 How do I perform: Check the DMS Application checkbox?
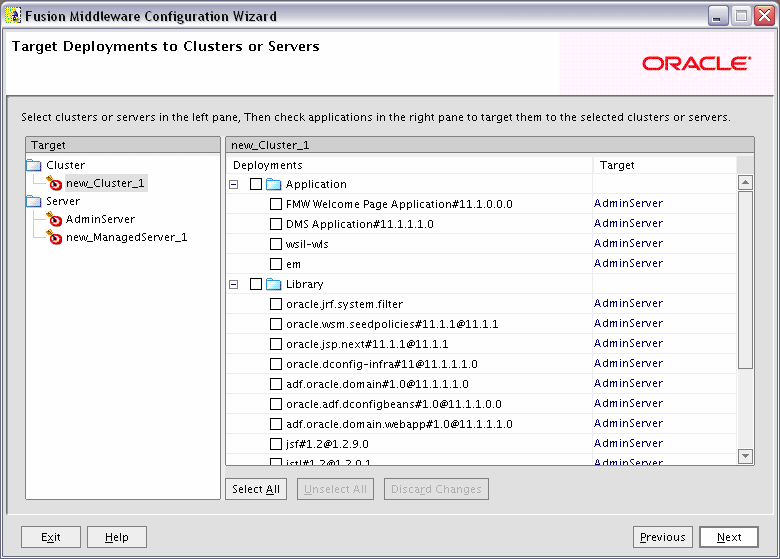276,224
